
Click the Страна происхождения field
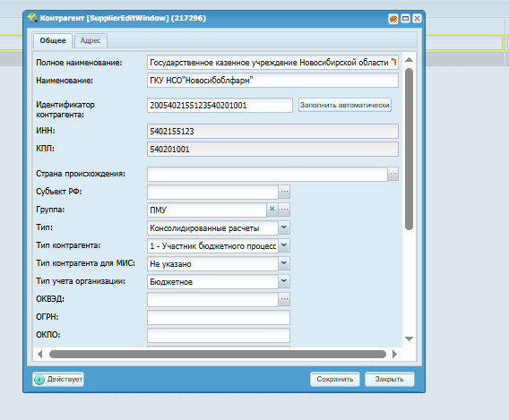pyautogui.click(x=267, y=174)
